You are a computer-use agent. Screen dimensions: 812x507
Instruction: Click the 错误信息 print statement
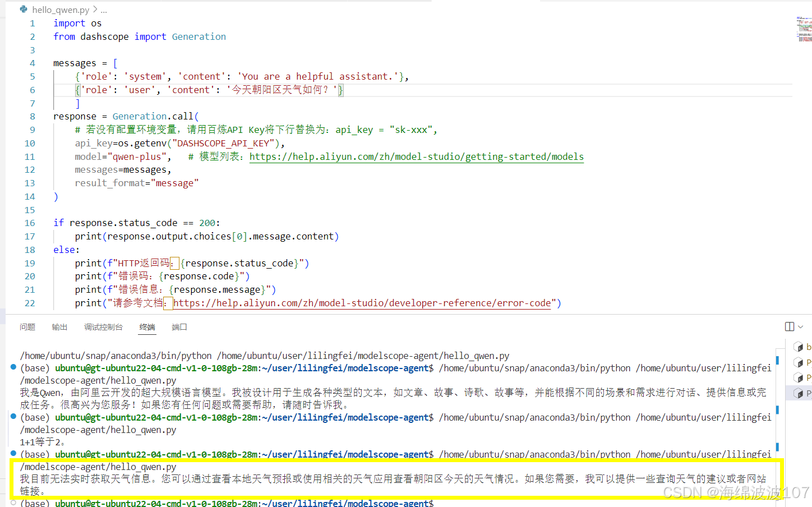176,289
